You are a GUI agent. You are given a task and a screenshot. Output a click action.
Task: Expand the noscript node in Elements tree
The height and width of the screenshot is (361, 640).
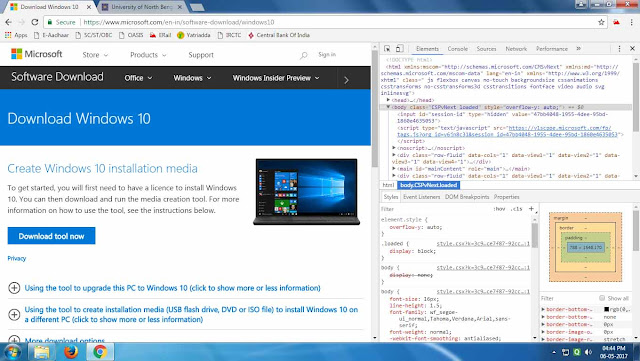tap(394, 148)
